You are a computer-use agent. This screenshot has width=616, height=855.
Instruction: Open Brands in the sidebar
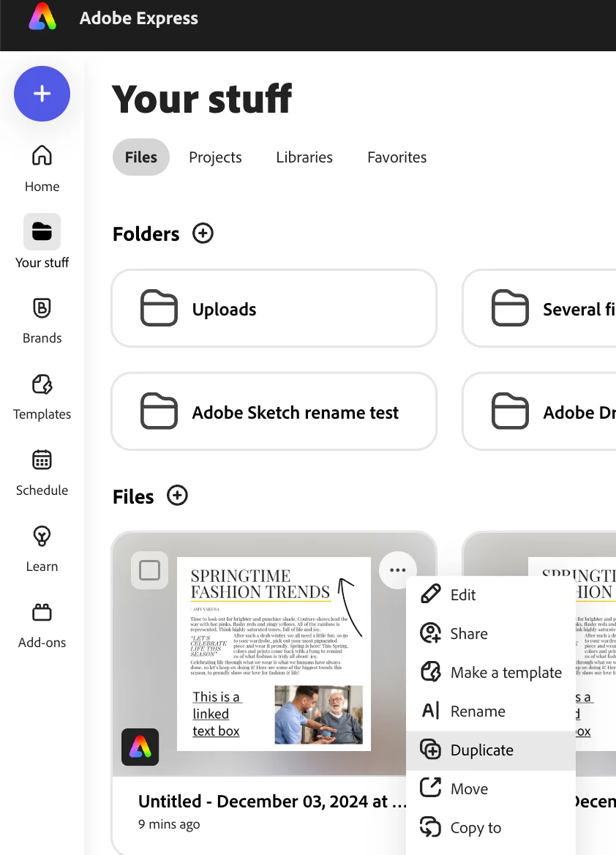42,321
